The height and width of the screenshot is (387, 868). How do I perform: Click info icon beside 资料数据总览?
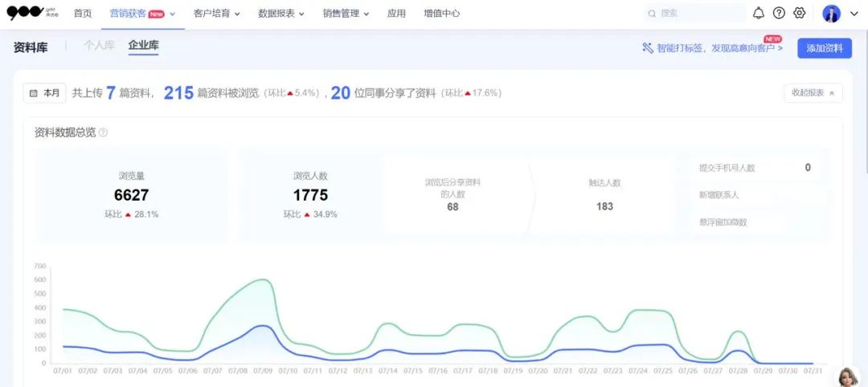[x=103, y=132]
